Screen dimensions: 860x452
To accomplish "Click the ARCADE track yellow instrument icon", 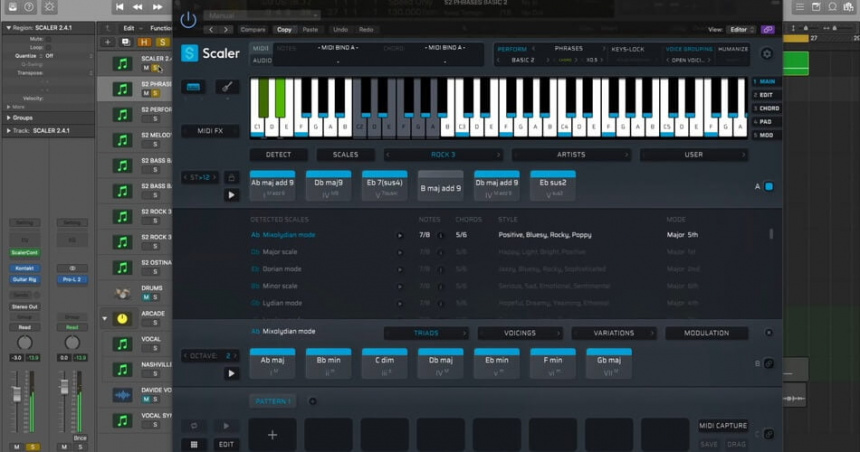I will tap(122, 319).
